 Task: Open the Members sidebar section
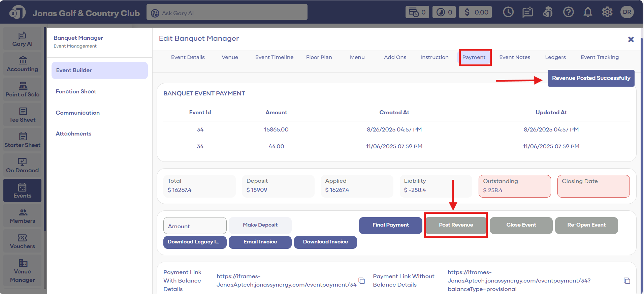tap(23, 216)
